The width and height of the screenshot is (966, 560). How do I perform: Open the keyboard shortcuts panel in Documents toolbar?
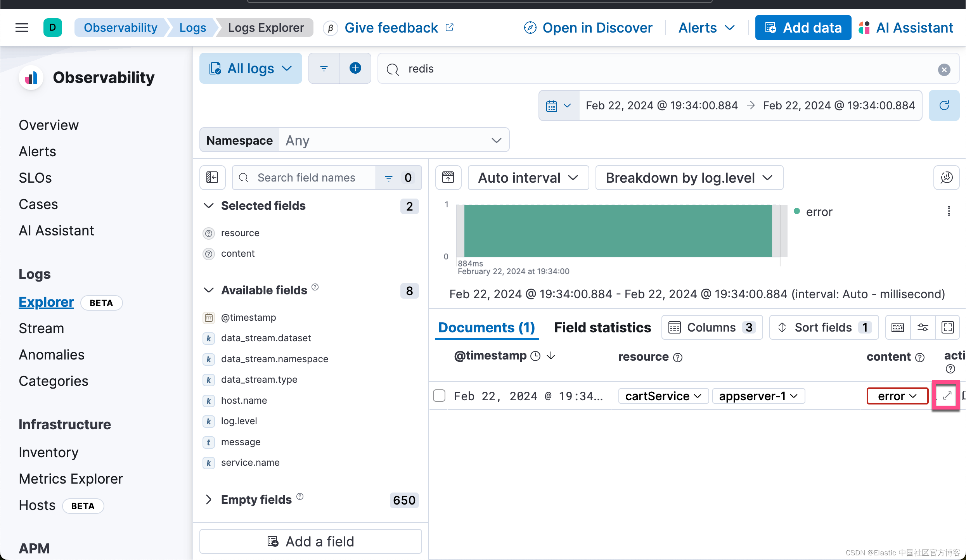click(898, 327)
